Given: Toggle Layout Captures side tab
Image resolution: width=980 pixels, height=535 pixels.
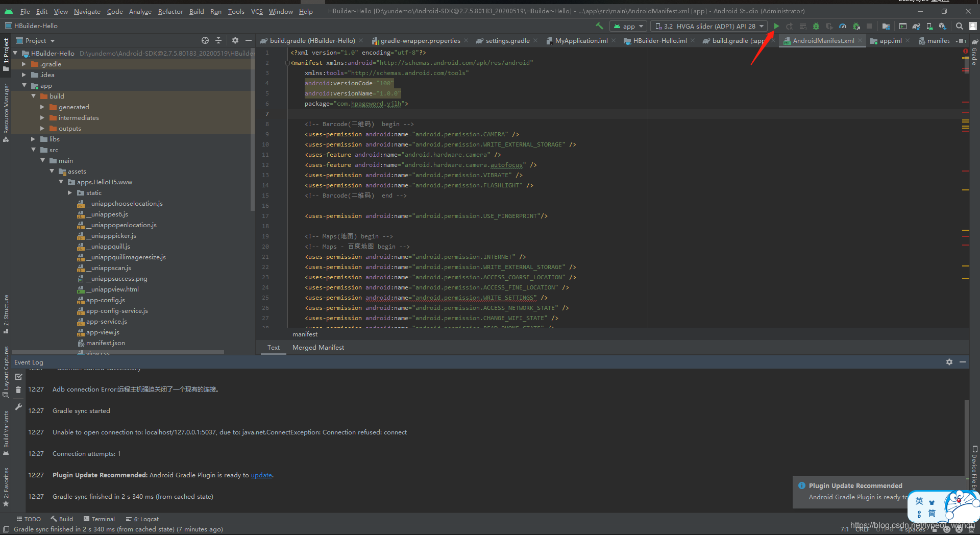Looking at the screenshot, I should click(6, 372).
